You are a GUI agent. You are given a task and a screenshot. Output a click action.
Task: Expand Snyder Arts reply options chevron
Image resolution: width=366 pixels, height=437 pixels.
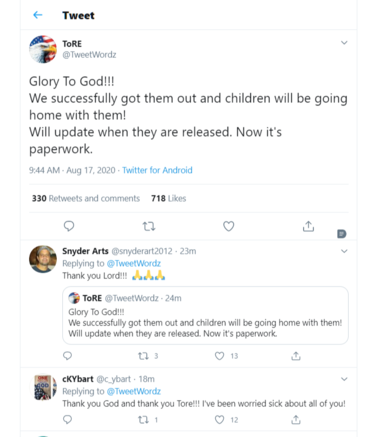pyautogui.click(x=344, y=251)
